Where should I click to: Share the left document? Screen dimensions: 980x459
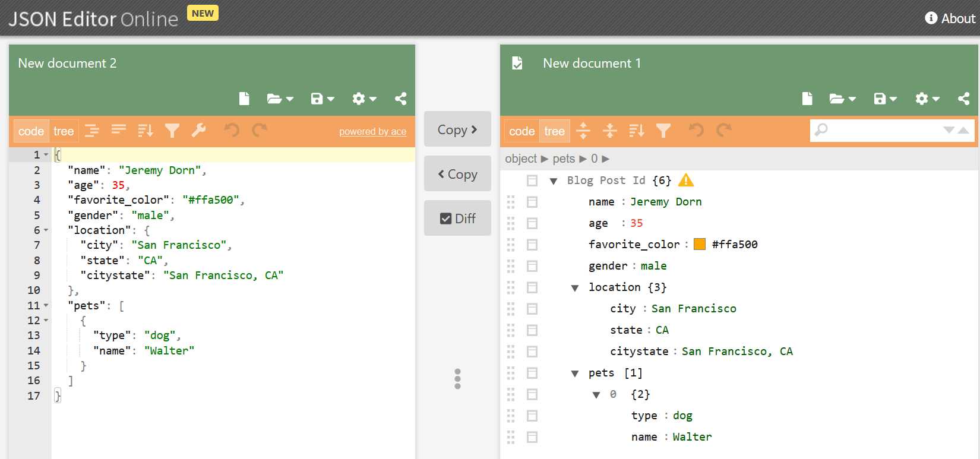tap(401, 99)
